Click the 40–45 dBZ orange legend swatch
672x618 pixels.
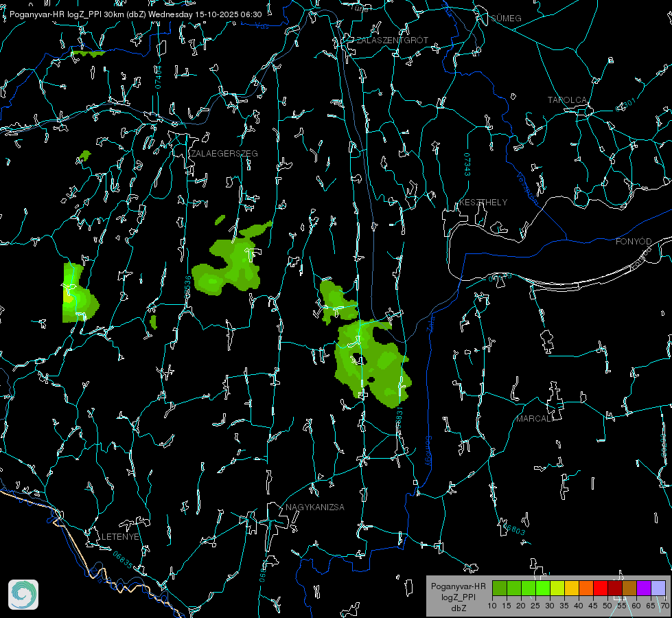pyautogui.click(x=586, y=588)
